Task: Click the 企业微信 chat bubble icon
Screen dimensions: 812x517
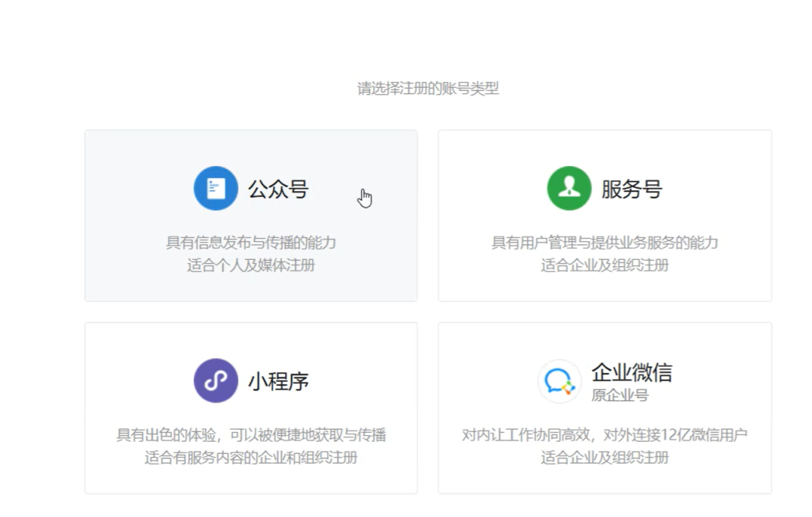Action: pos(560,382)
